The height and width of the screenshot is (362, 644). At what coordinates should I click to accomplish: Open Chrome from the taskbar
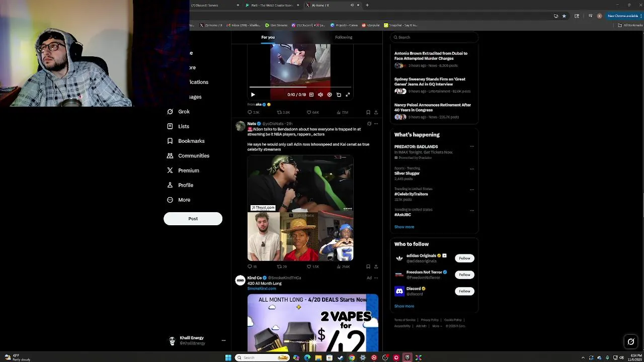click(x=352, y=357)
